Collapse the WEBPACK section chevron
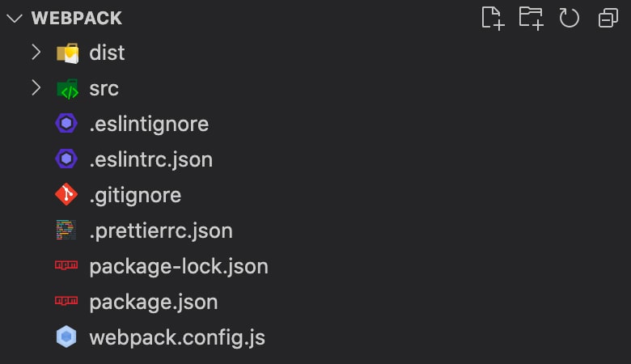The image size is (631, 364). [15, 19]
